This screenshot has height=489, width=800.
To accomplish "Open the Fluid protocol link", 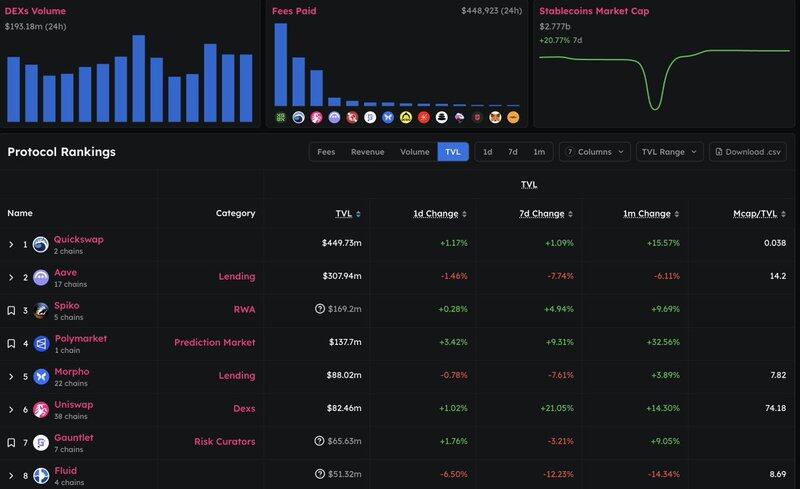I will [65, 470].
